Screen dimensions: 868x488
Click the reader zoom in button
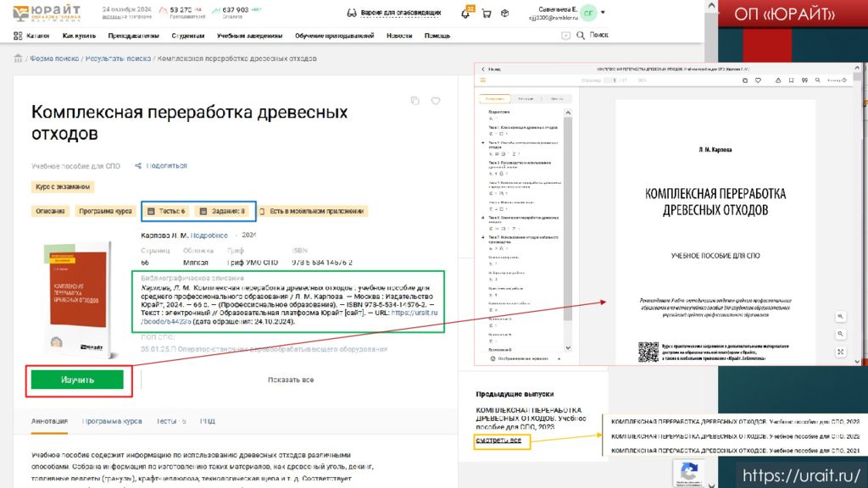(840, 317)
